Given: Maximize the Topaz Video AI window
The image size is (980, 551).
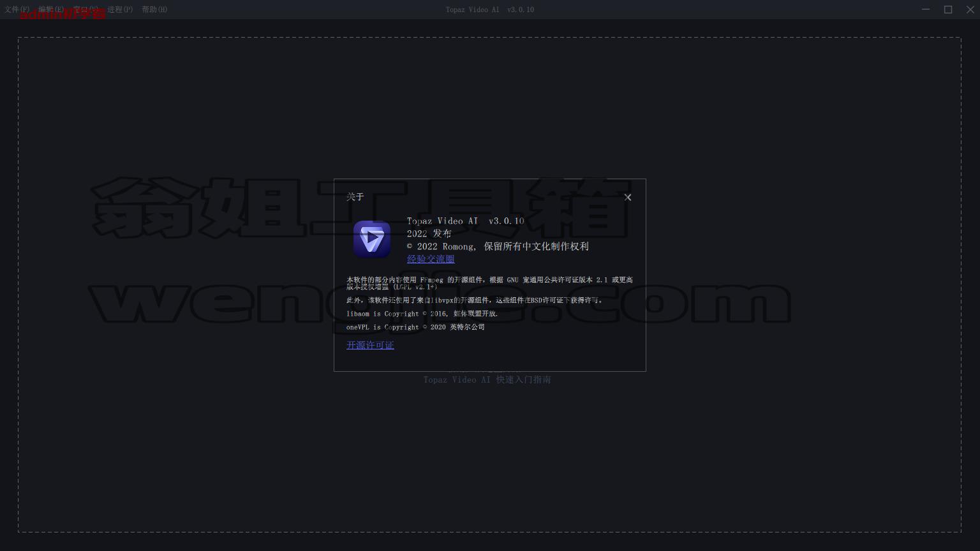Looking at the screenshot, I should (948, 10).
